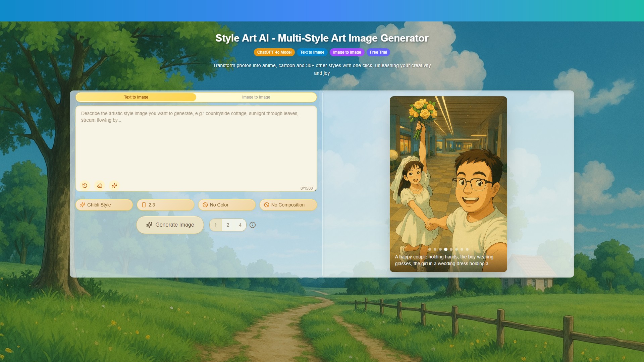Click the ChatGPT 4o Model badge
This screenshot has width=644, height=362.
pyautogui.click(x=274, y=52)
